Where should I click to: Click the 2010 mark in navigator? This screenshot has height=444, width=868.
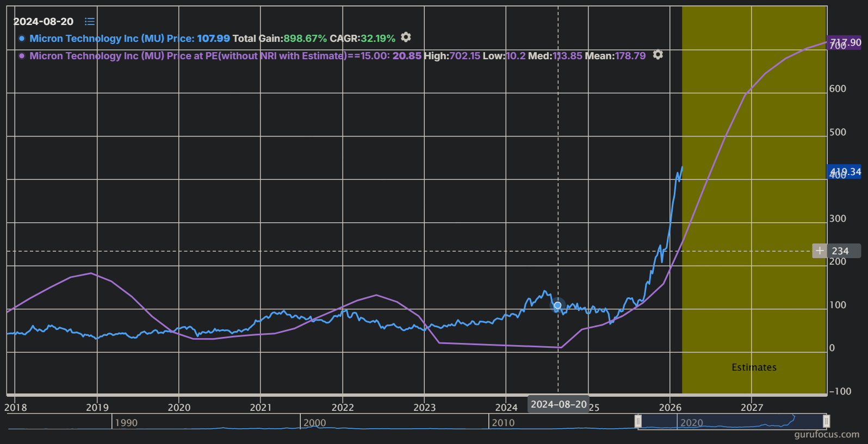pyautogui.click(x=503, y=423)
